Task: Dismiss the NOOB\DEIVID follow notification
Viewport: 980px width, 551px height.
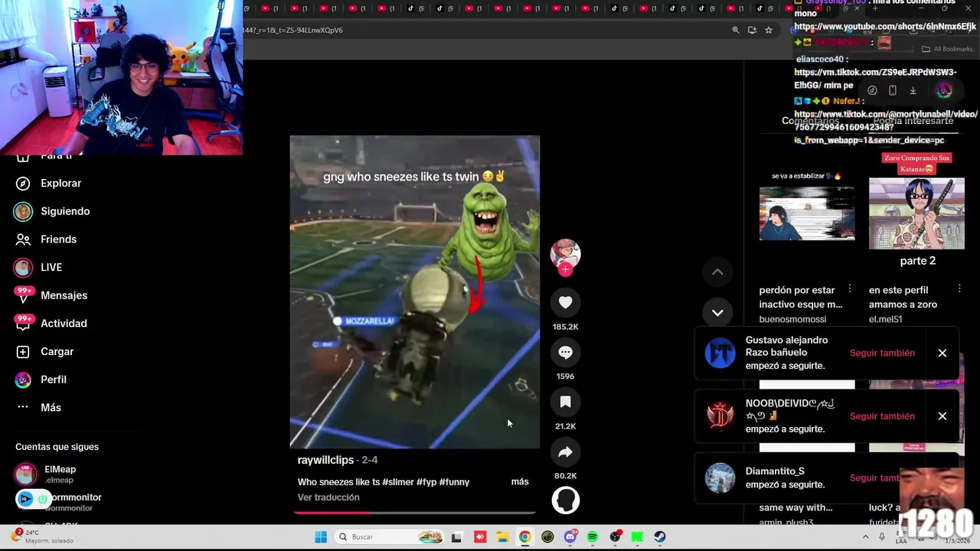Action: (942, 416)
